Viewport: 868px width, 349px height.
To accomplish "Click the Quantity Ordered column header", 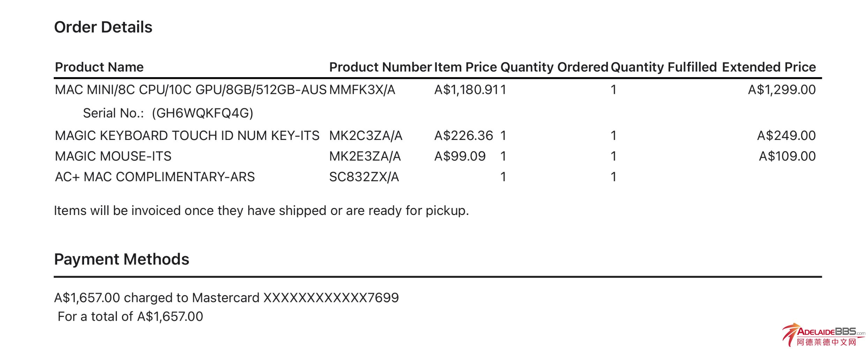I will pos(554,67).
